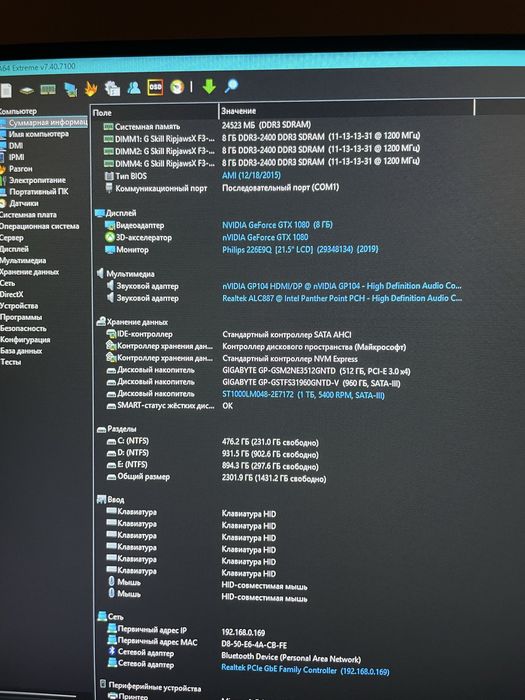
Task: Start the system stability test flame icon
Action: click(x=91, y=89)
